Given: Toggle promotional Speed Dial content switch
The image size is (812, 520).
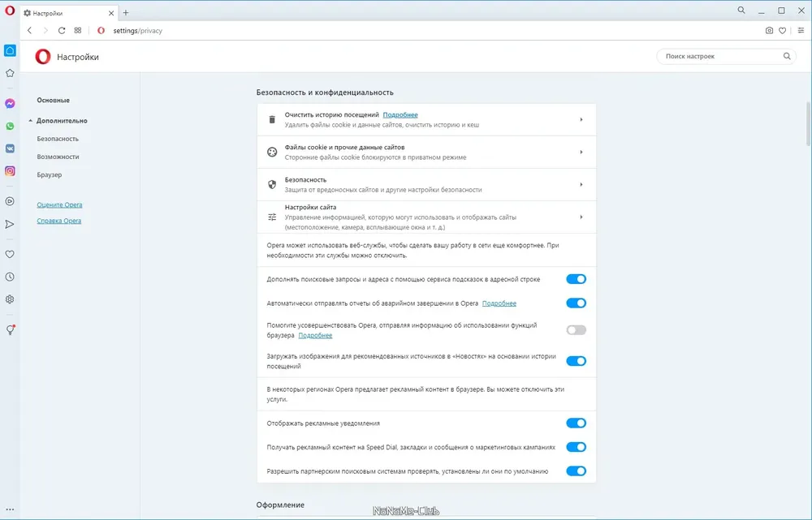Looking at the screenshot, I should 576,447.
